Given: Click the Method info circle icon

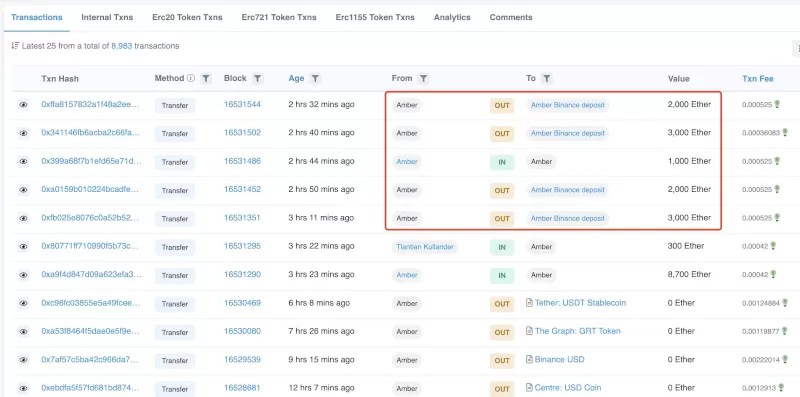Looking at the screenshot, I should point(191,79).
